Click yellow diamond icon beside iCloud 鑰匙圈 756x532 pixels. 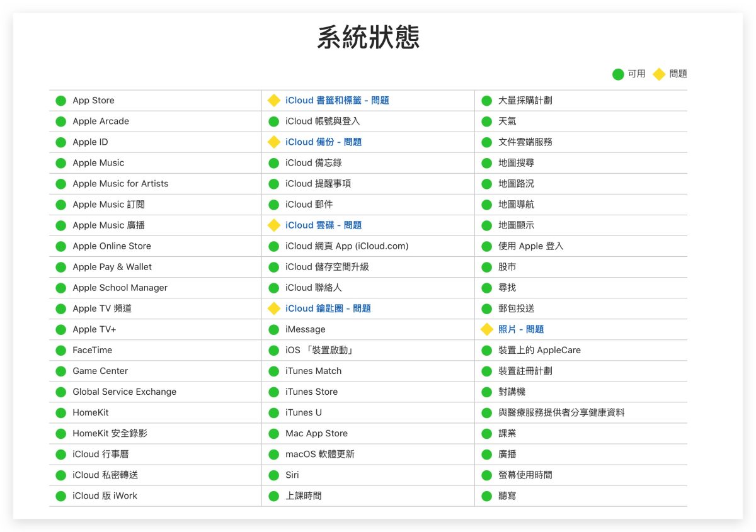[x=273, y=308]
